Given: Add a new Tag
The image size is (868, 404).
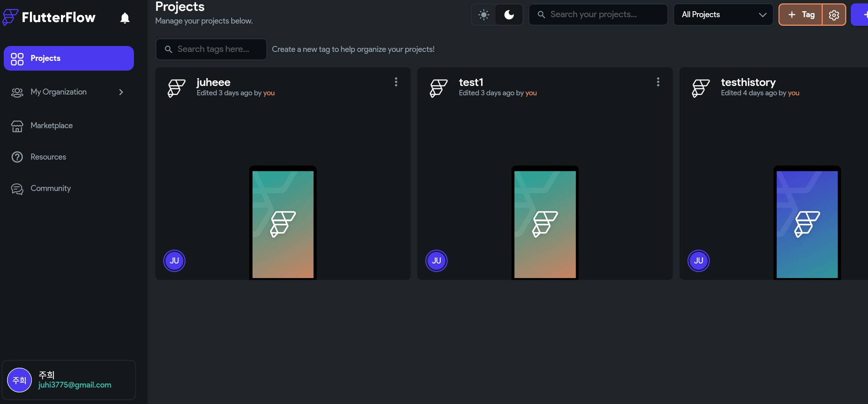Looking at the screenshot, I should (x=801, y=15).
